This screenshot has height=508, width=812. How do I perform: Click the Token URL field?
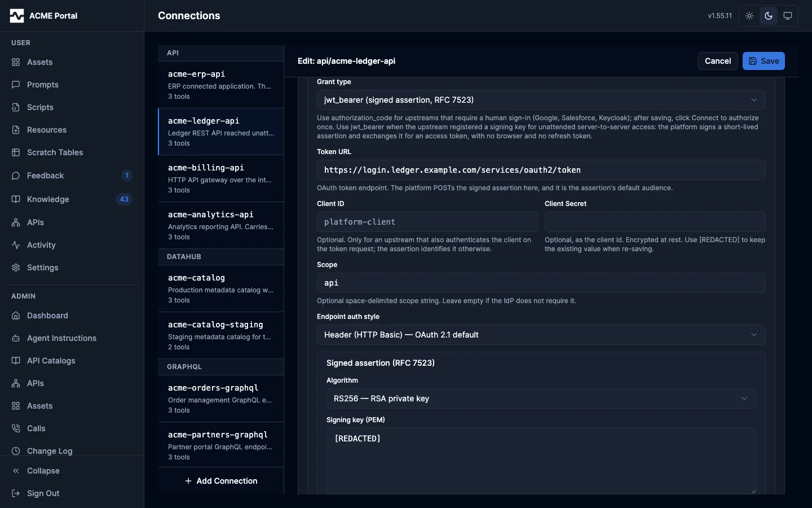coord(541,170)
